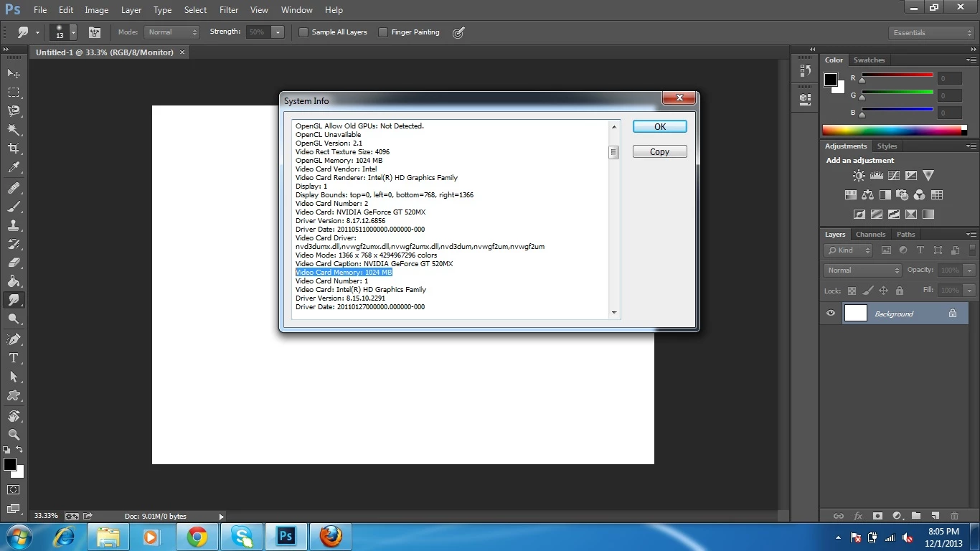
Task: Open the History panel icon
Action: coord(805,71)
